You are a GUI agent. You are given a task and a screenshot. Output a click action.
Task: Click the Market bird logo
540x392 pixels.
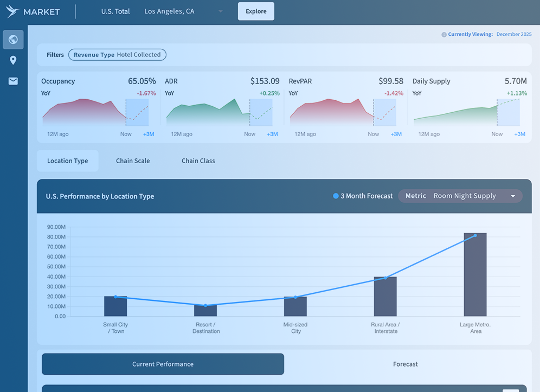coord(13,11)
